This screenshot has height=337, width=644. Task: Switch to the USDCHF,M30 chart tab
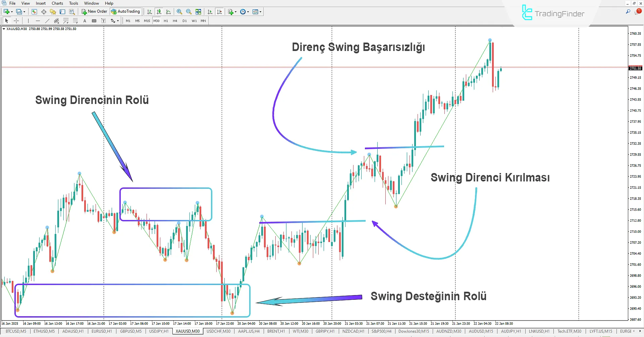218,331
